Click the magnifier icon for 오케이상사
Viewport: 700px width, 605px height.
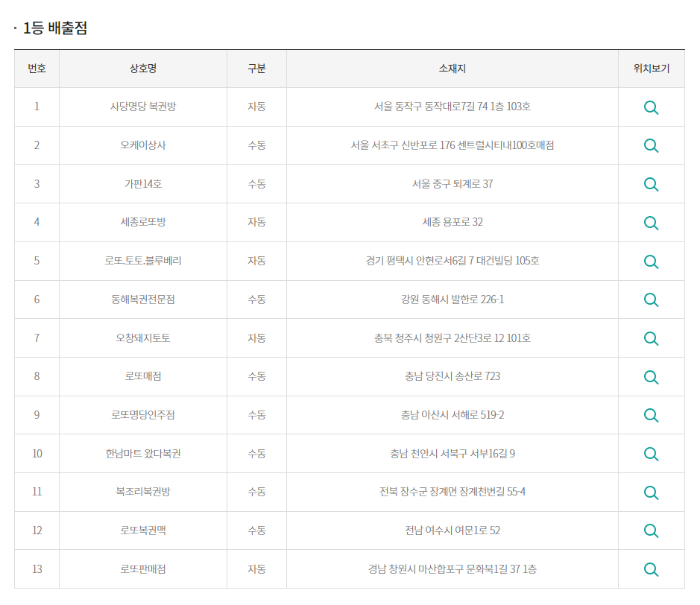(651, 145)
